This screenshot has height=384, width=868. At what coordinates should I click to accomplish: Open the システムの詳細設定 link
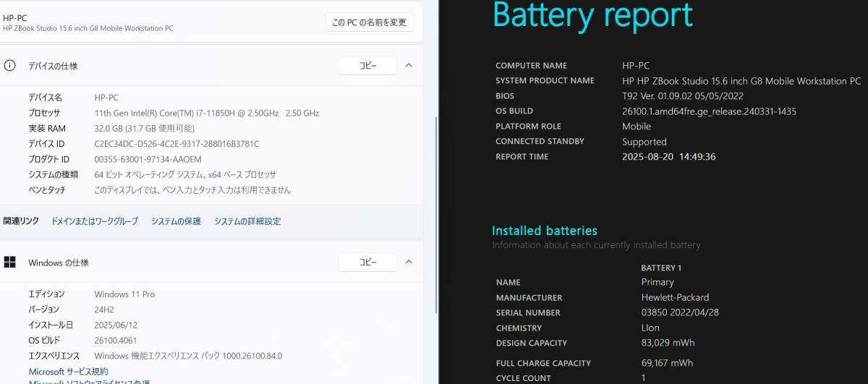(247, 221)
